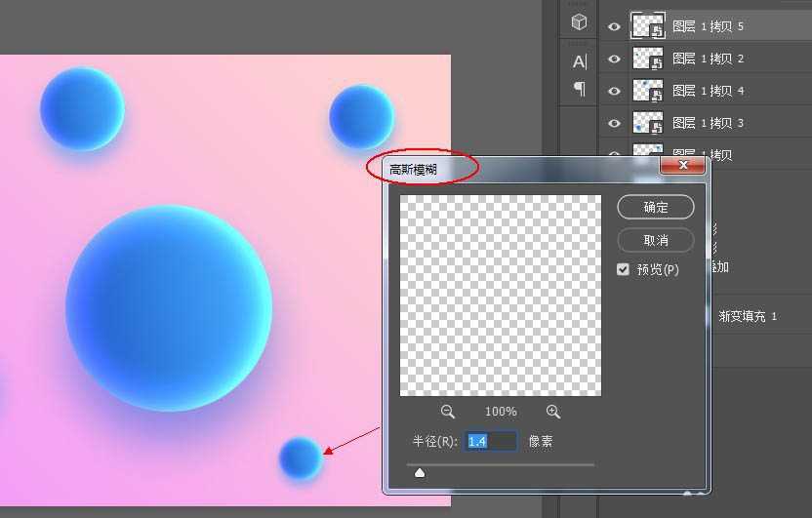Confirm blur with 确定 button

pyautogui.click(x=656, y=207)
